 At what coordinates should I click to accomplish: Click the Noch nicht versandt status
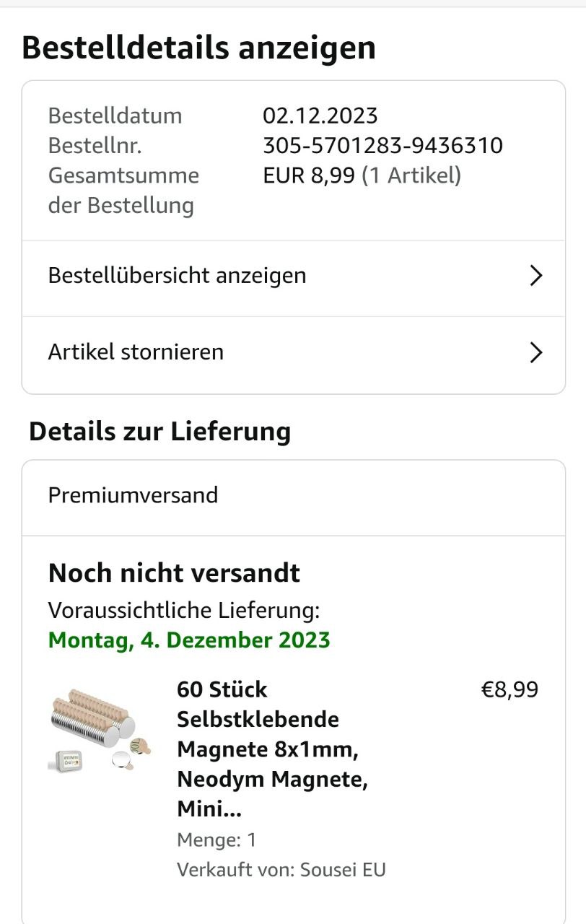(x=174, y=573)
